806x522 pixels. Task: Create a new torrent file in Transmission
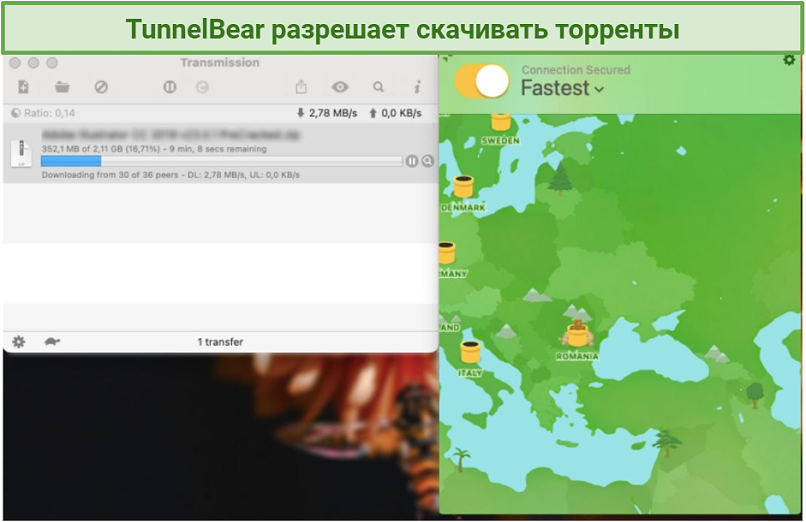[24, 87]
